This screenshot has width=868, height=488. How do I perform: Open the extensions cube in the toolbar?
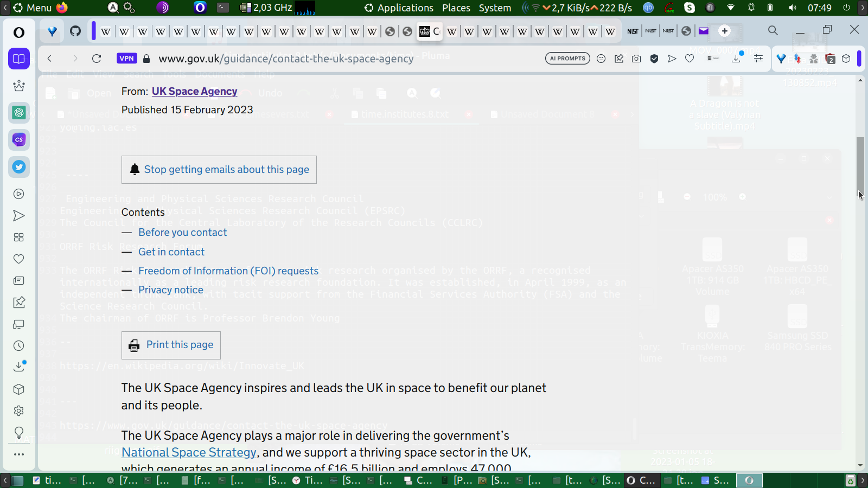846,59
